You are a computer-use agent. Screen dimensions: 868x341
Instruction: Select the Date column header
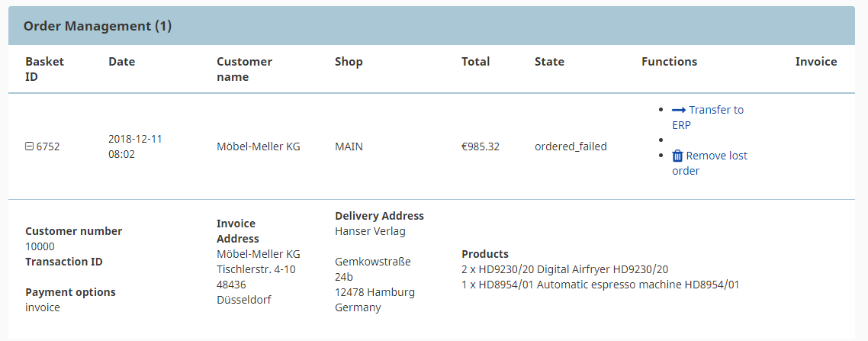122,62
